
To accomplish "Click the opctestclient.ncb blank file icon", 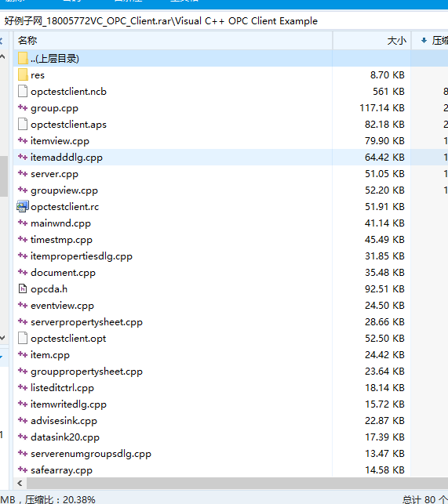I will point(23,91).
